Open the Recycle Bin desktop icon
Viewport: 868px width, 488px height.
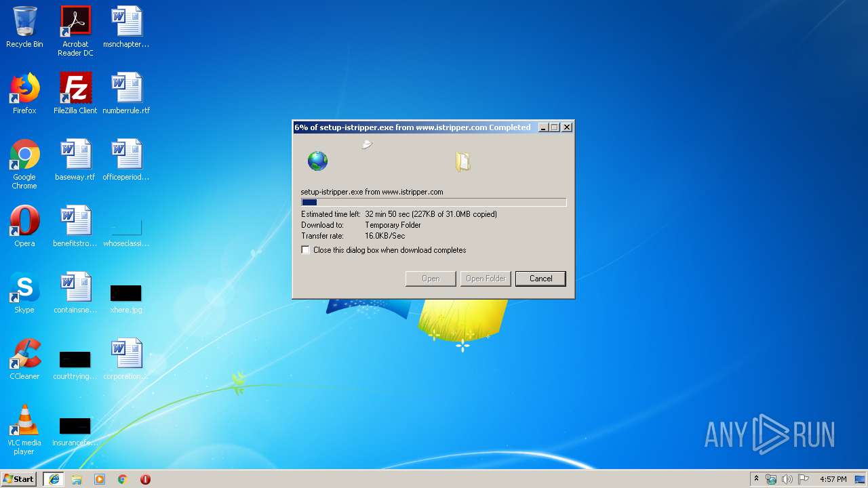[24, 27]
